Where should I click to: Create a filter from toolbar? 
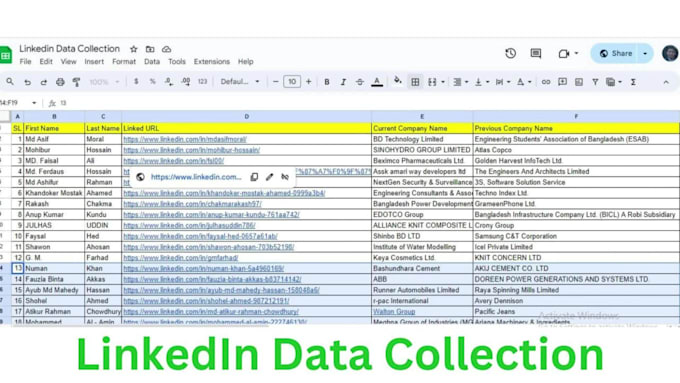tap(595, 82)
